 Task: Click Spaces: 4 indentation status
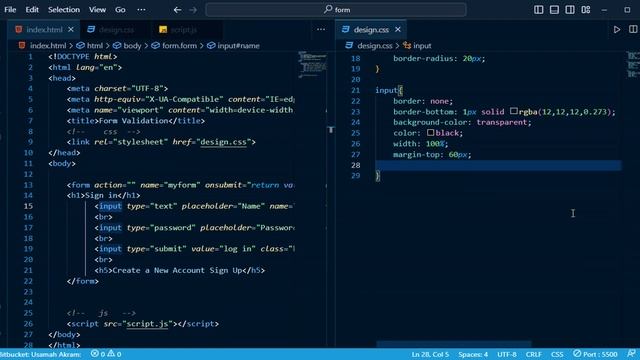pos(473,354)
